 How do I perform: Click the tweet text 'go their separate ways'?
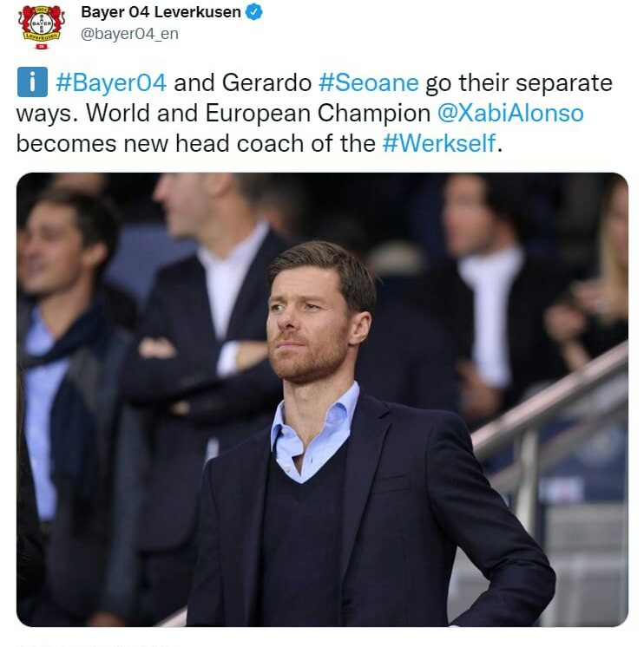(x=314, y=98)
